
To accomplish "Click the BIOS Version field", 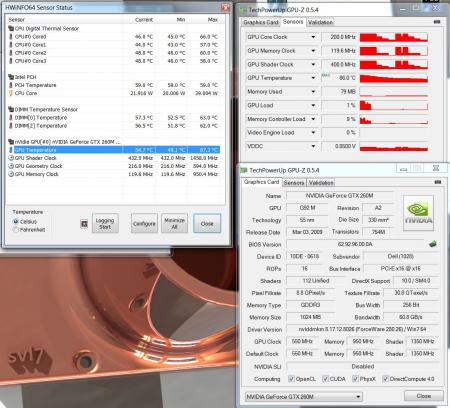I will point(355,244).
